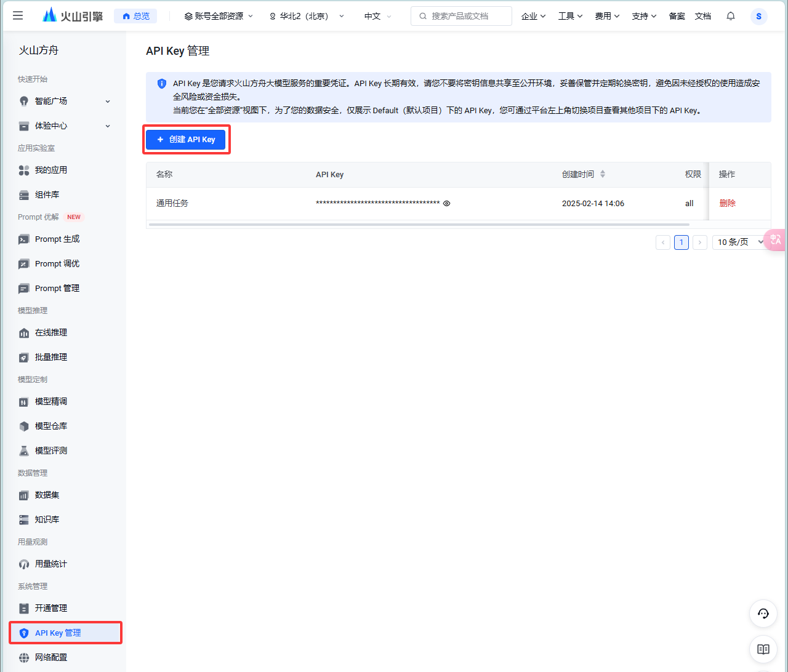Click the 创建 API Key button
This screenshot has width=788, height=672.
[186, 139]
